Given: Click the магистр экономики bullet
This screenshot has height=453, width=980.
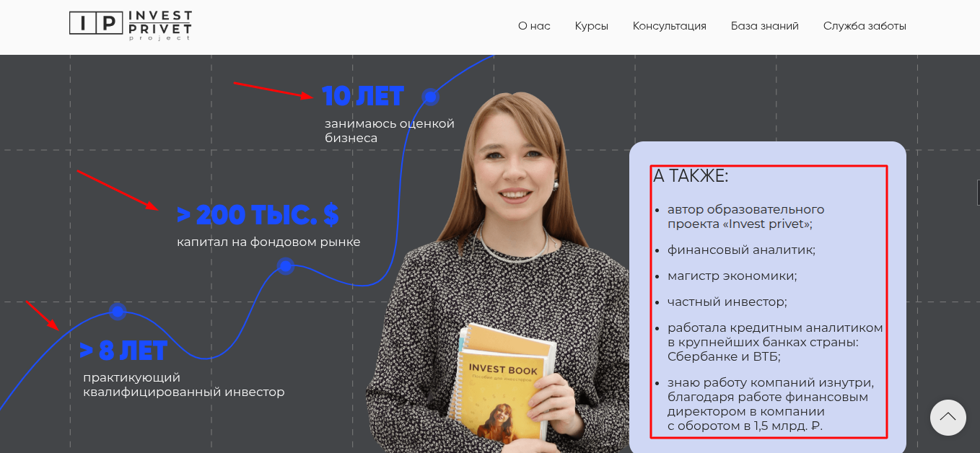Looking at the screenshot, I should coord(732,276).
